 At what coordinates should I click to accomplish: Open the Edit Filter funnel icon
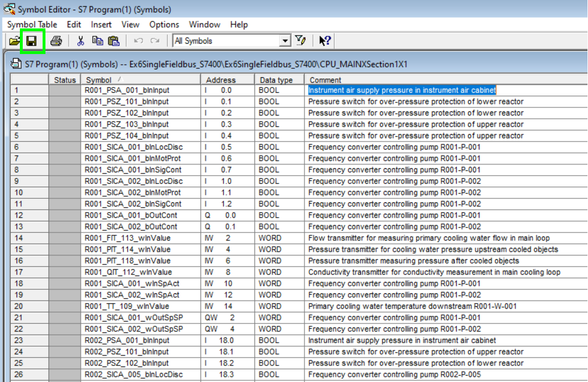point(301,41)
